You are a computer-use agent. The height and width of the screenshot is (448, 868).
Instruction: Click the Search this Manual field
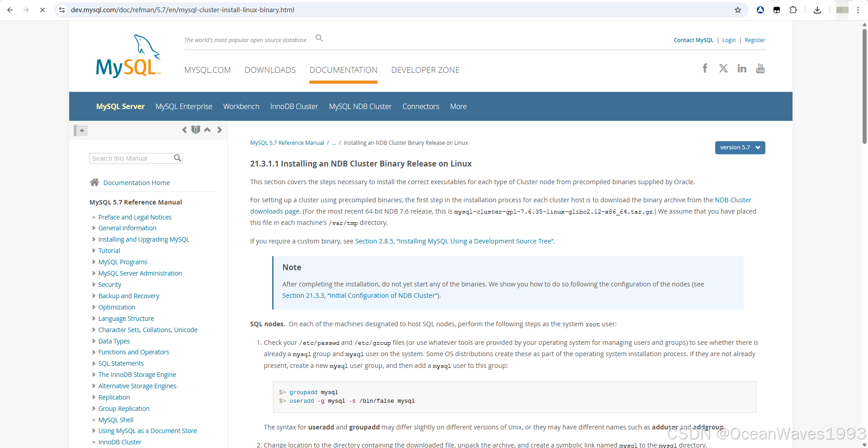coord(132,158)
